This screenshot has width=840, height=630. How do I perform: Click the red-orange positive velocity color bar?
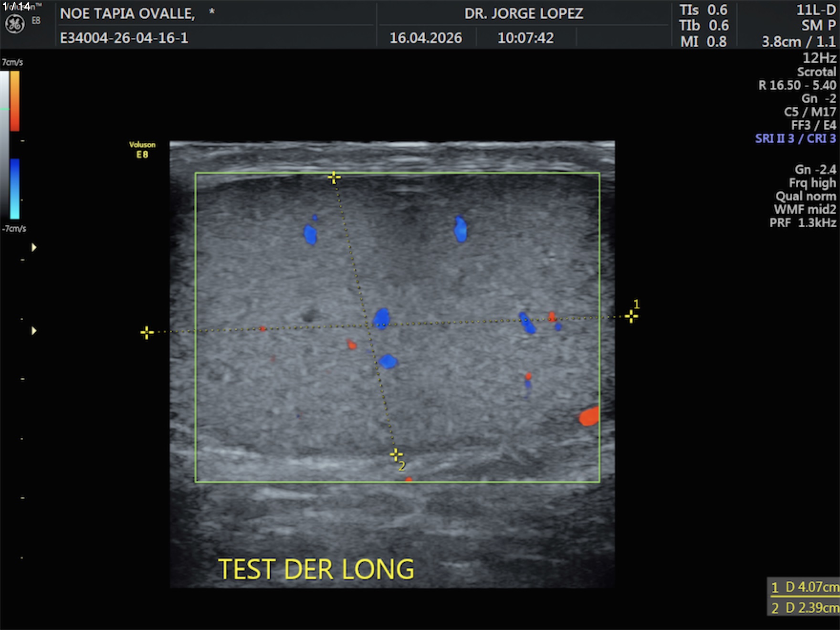click(15, 101)
